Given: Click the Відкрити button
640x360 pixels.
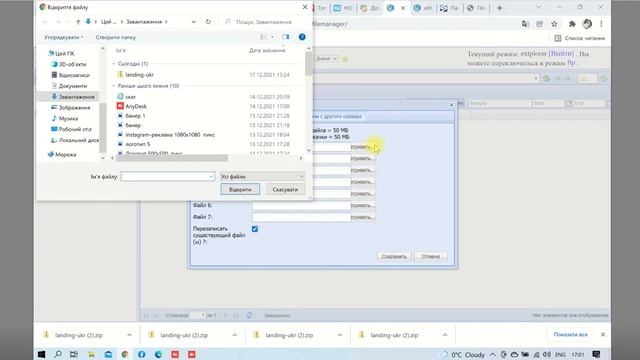Looking at the screenshot, I should (x=240, y=189).
